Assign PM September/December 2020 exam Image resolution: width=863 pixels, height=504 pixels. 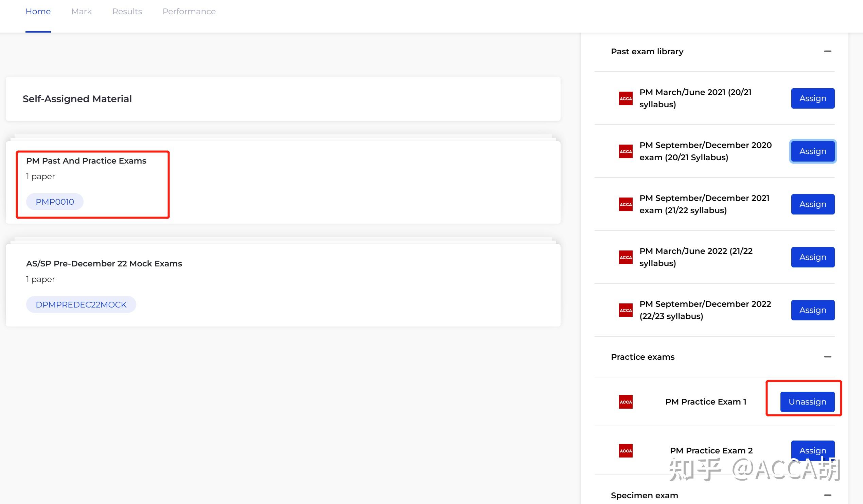tap(812, 151)
